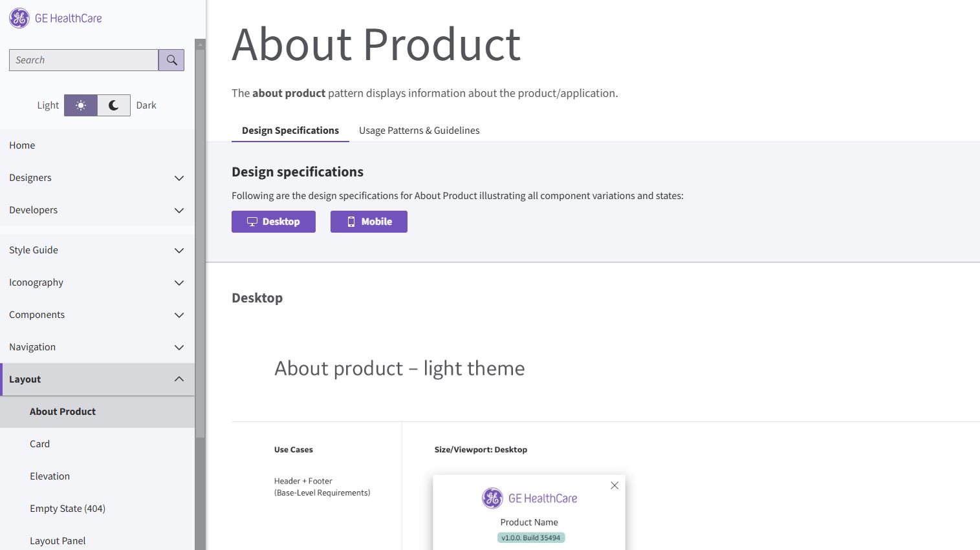Expand the Iconography section chevron

[179, 282]
